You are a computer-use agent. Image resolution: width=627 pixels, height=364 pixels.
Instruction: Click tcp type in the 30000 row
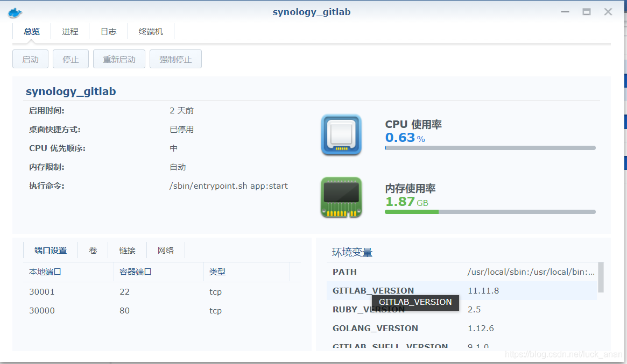pyautogui.click(x=215, y=310)
